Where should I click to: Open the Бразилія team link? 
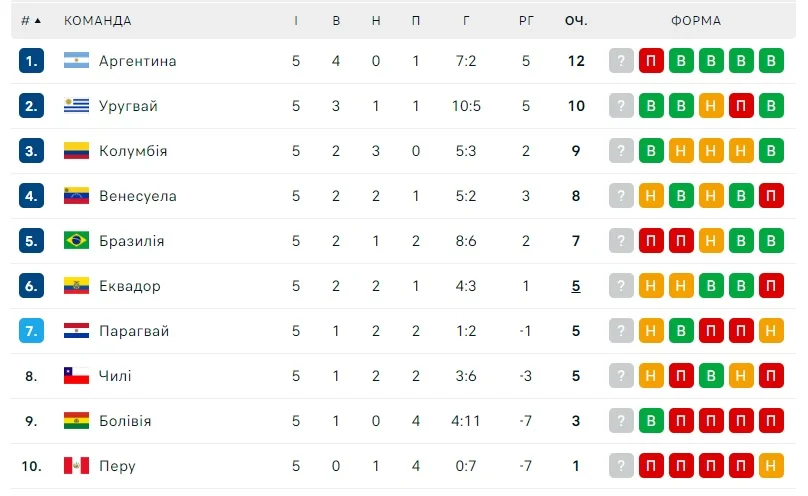click(x=131, y=241)
